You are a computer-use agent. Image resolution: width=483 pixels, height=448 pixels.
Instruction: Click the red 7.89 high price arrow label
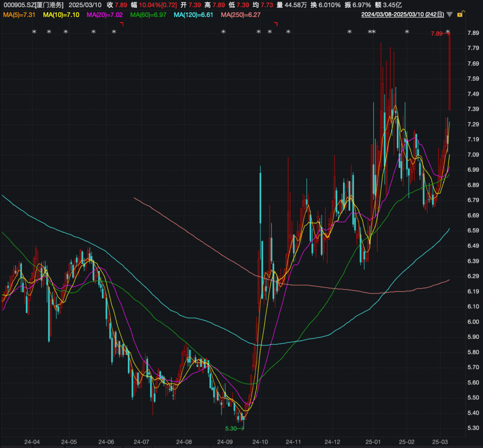click(x=437, y=34)
